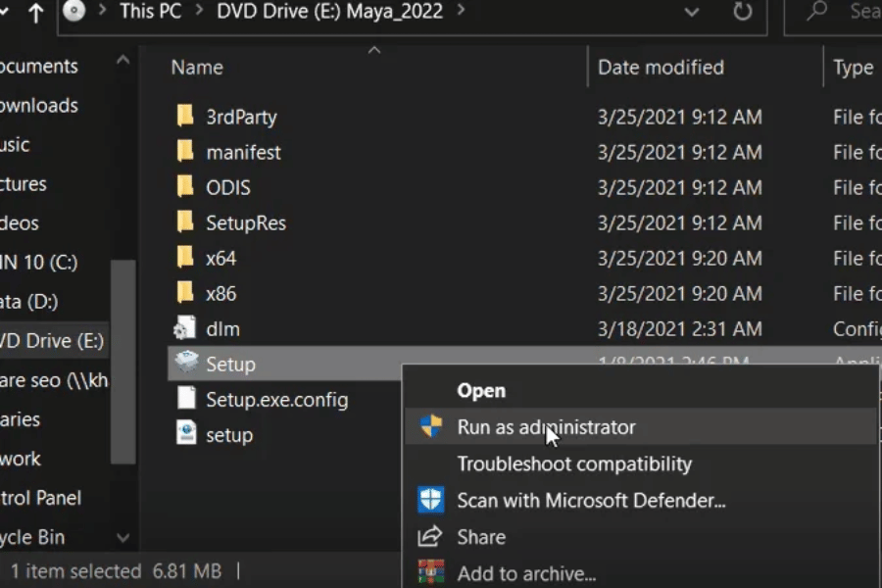Click the Setup application icon
The height and width of the screenshot is (588, 882).
pos(185,364)
